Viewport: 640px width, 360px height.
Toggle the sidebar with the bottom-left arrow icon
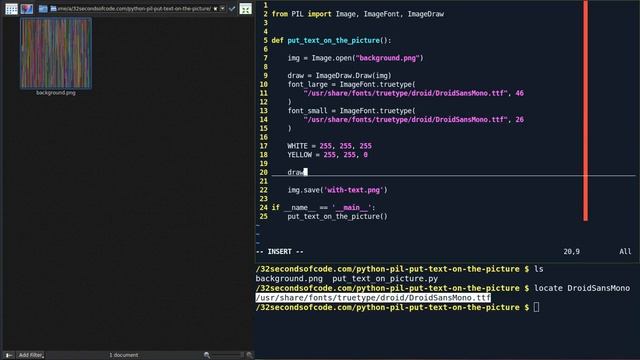9,355
